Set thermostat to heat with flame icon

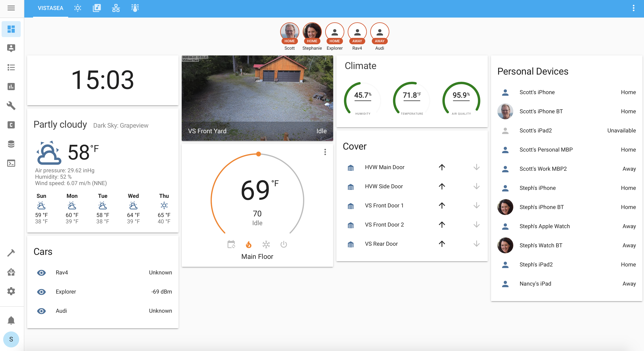(x=248, y=245)
